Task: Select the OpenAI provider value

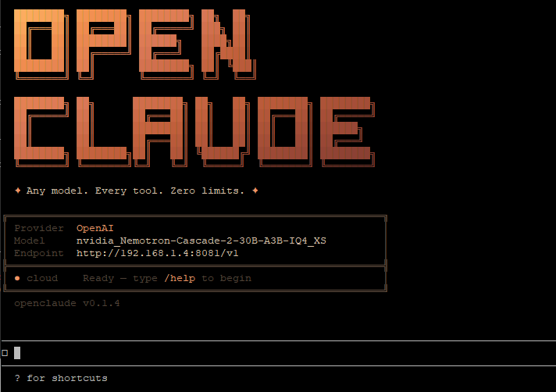Action: [95, 228]
